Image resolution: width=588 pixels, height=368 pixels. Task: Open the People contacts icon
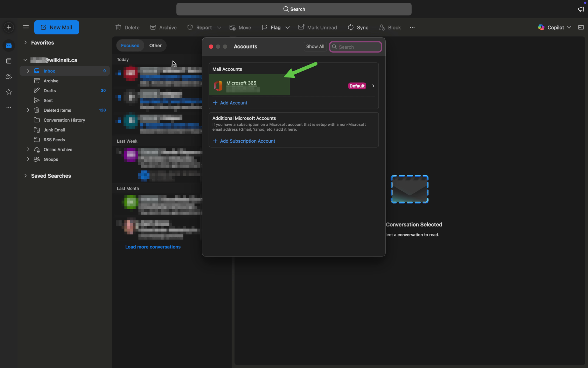click(9, 76)
